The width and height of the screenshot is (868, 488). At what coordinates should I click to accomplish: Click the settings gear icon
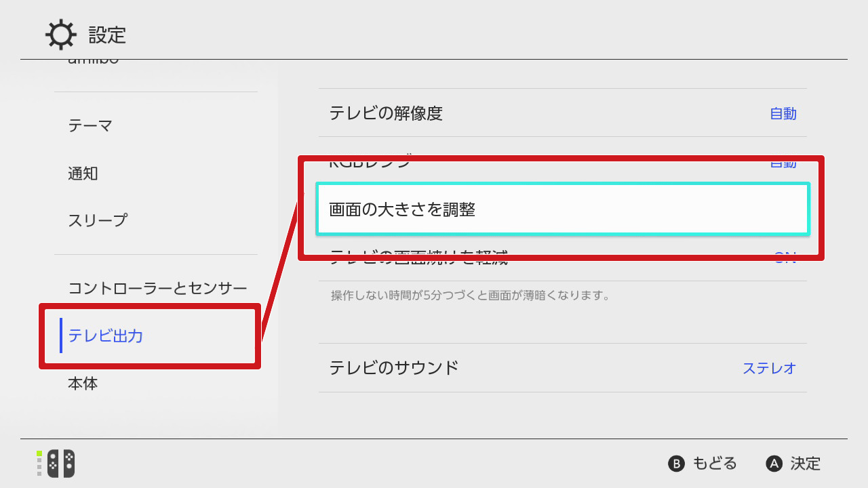coord(60,35)
